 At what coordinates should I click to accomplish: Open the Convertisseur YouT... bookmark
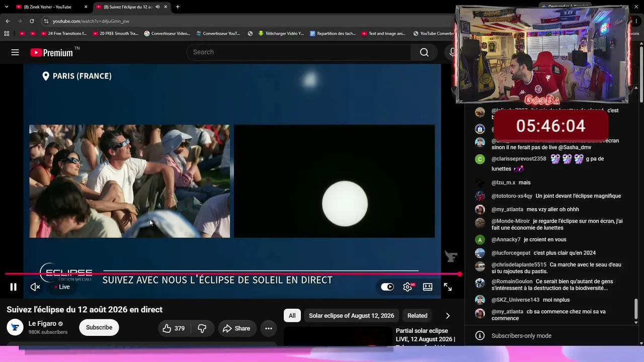tap(218, 34)
